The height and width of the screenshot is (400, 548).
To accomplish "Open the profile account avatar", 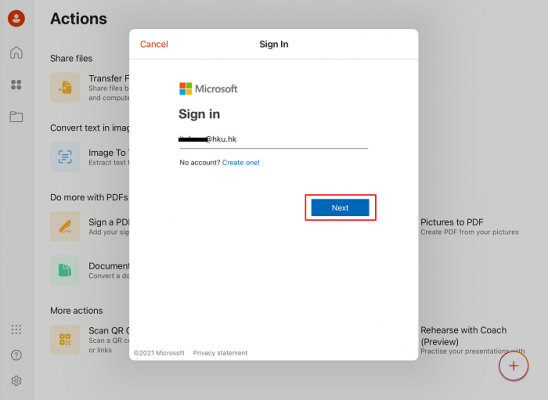I will (16, 18).
